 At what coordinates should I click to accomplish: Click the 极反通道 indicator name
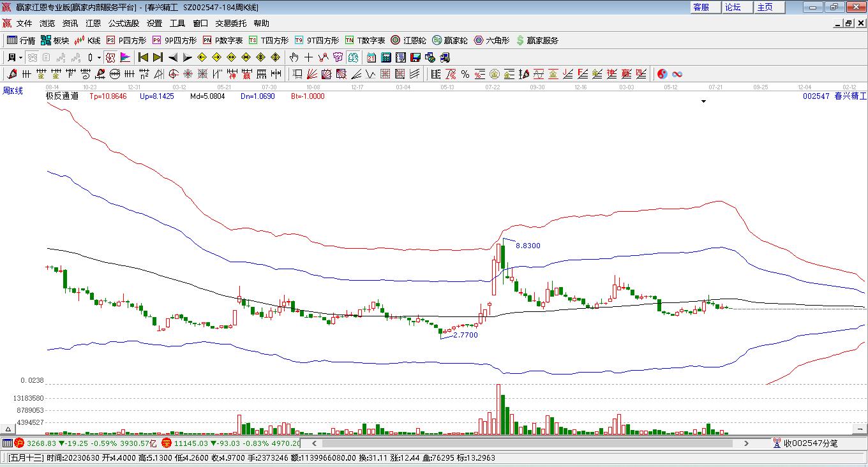pos(62,96)
